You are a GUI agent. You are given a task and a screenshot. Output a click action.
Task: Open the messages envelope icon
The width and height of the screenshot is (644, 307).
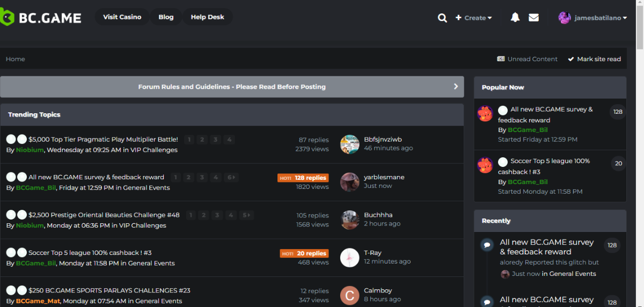pos(533,18)
